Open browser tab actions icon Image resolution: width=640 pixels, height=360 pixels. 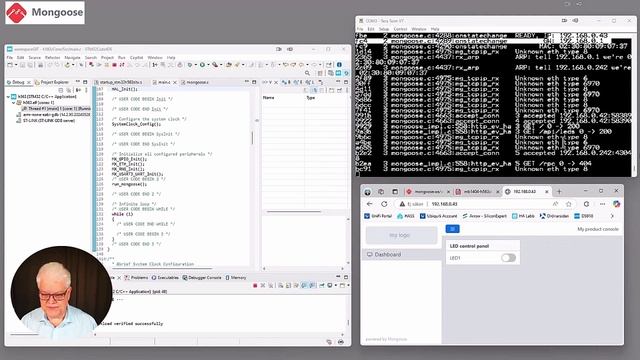coord(395,191)
